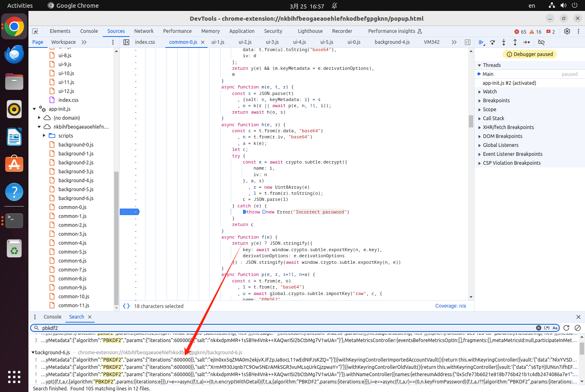Image resolution: width=585 pixels, height=392 pixels.
Task: Step out of current function
Action: [515, 42]
